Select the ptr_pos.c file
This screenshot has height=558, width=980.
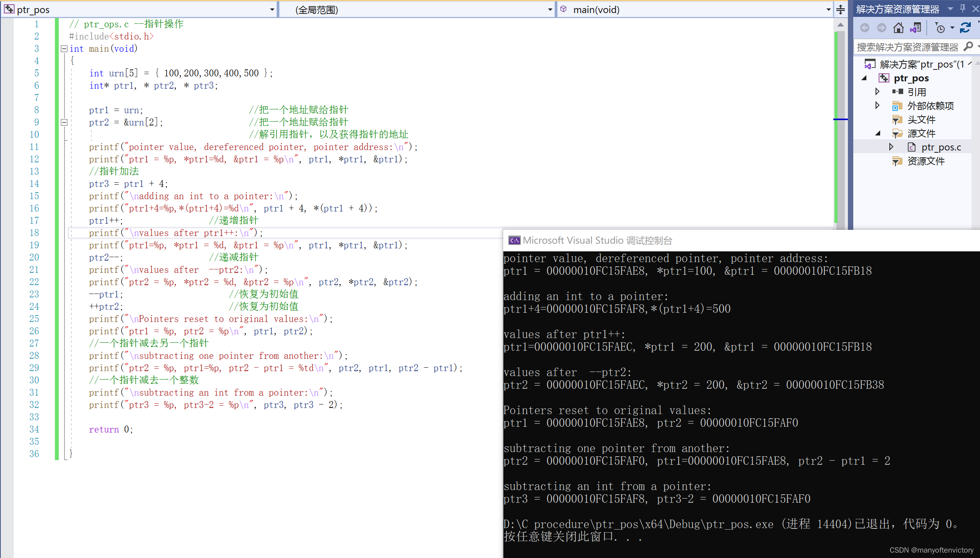941,147
